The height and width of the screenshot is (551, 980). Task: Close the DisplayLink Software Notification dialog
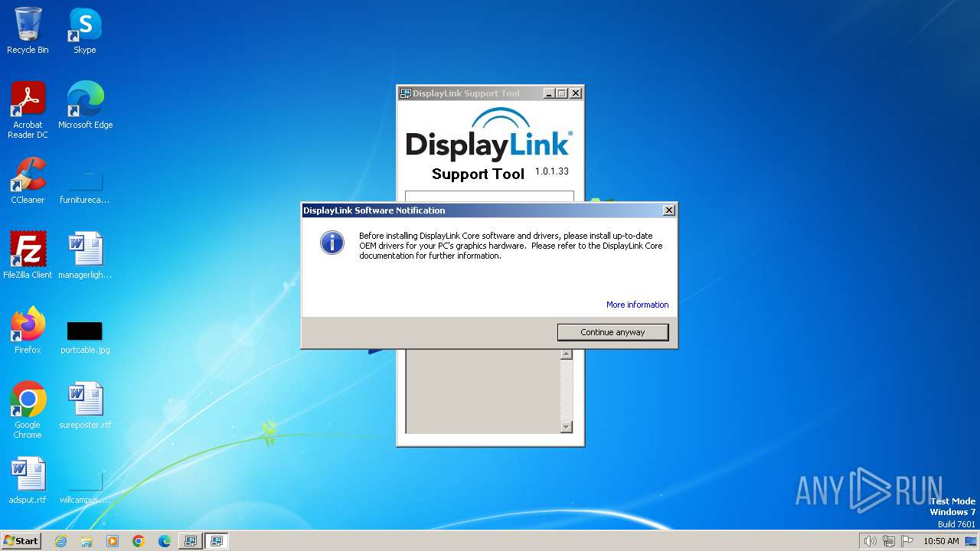click(668, 210)
